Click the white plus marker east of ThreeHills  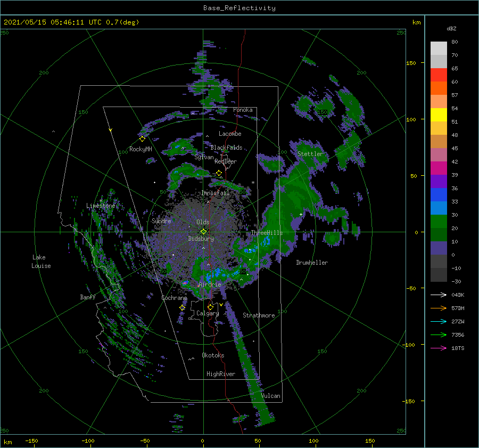click(301, 214)
